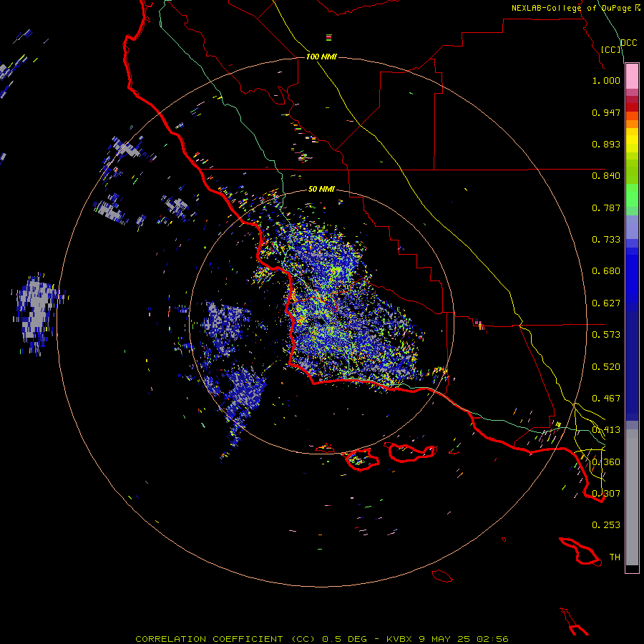Select the 0.733 scale value
The image size is (644, 644).
coord(606,240)
